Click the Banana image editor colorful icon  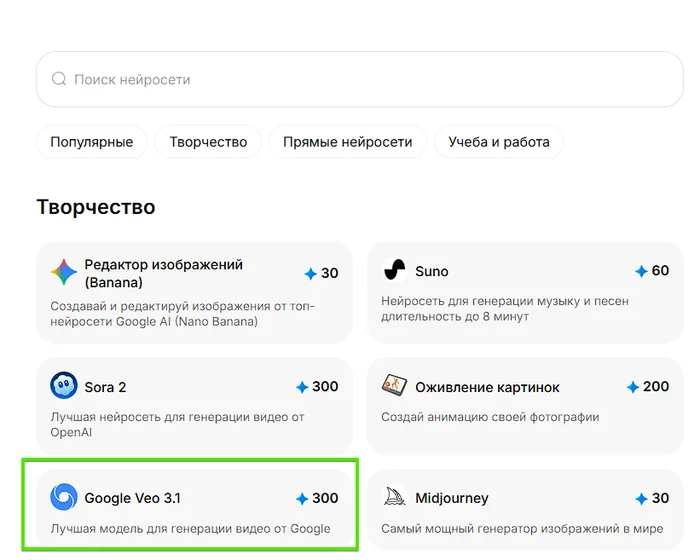64,272
